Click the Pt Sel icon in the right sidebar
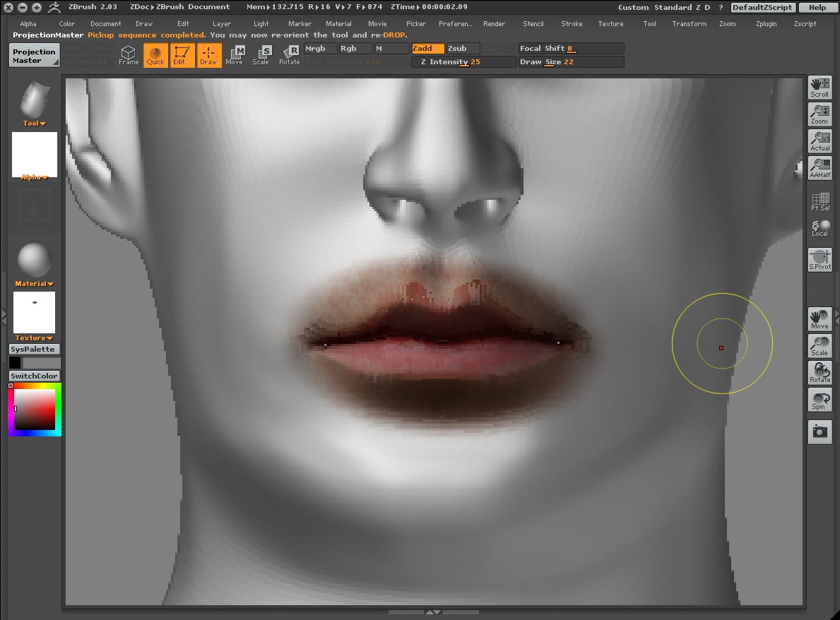 click(x=820, y=201)
